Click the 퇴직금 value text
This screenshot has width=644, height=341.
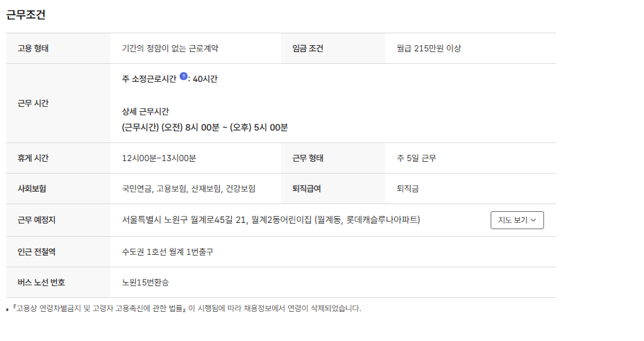(407, 189)
